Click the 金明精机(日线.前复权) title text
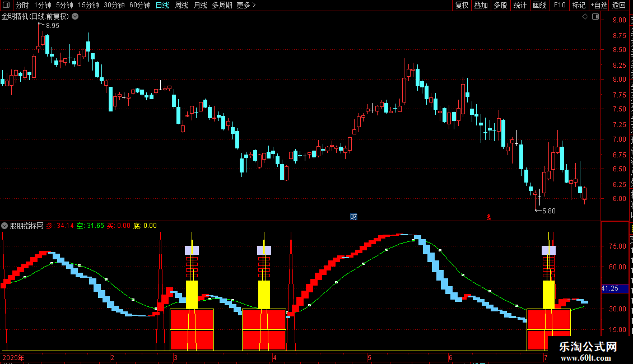This screenshot has width=633, height=364. (x=35, y=17)
